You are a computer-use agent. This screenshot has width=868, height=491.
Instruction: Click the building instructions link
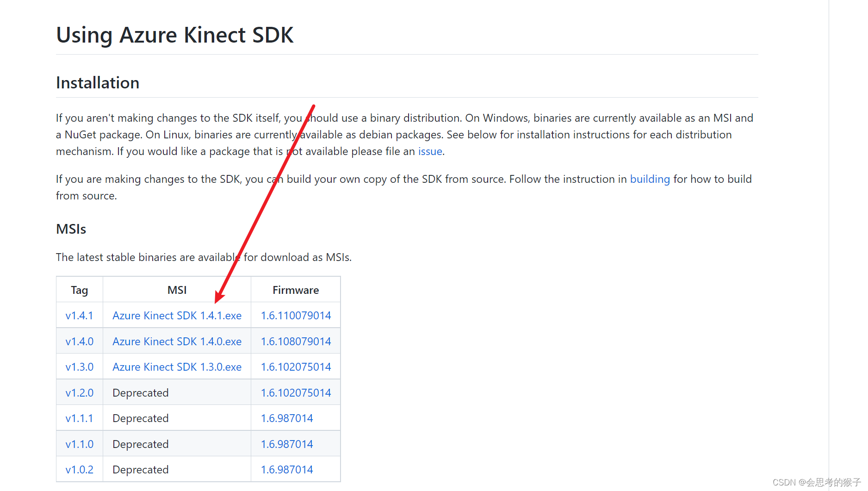click(650, 179)
